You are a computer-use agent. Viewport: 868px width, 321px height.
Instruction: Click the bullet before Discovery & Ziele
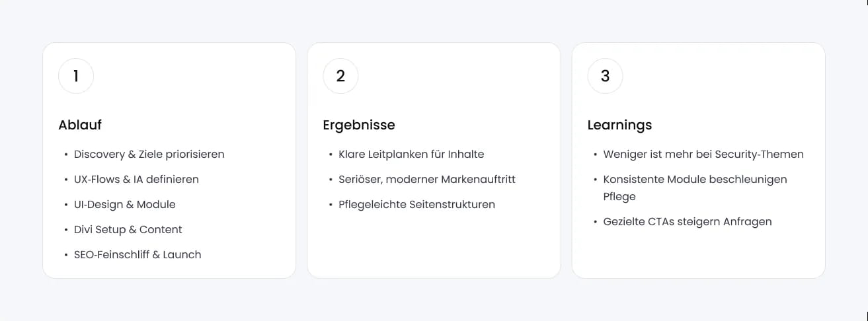[65, 155]
